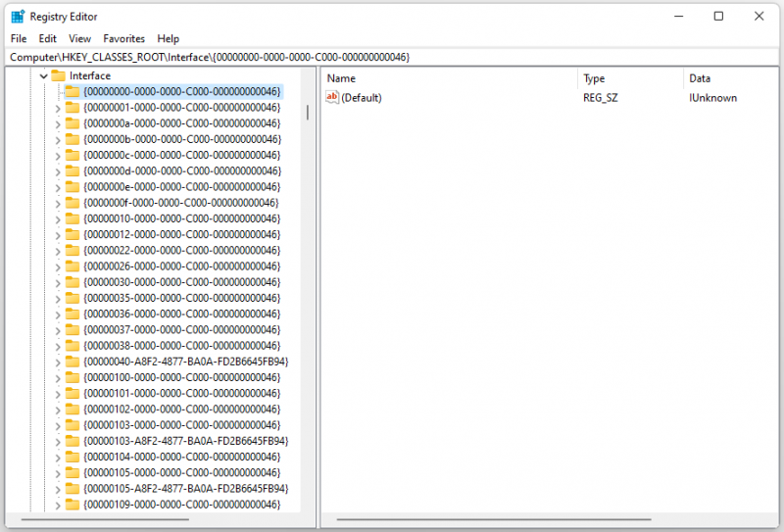
Task: Expand the {00000104-0000-0000-C000-000000000046} key
Action: (58, 458)
